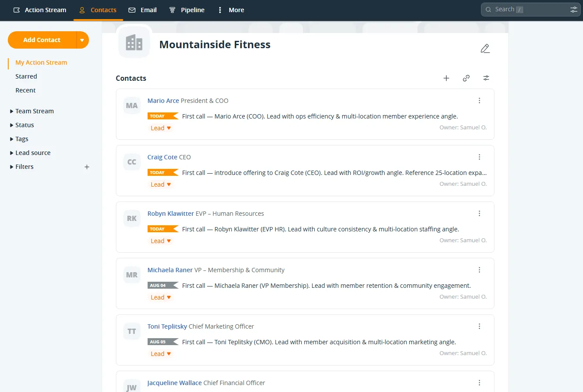583x392 pixels.
Task: Open the sliders settings icon beside Contacts
Action: [486, 78]
